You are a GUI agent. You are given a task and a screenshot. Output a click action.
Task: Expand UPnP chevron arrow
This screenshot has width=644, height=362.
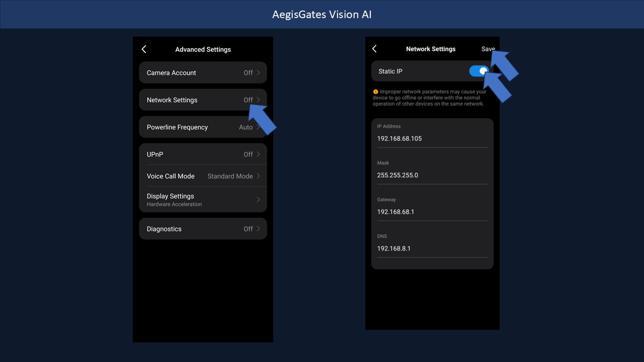click(259, 154)
